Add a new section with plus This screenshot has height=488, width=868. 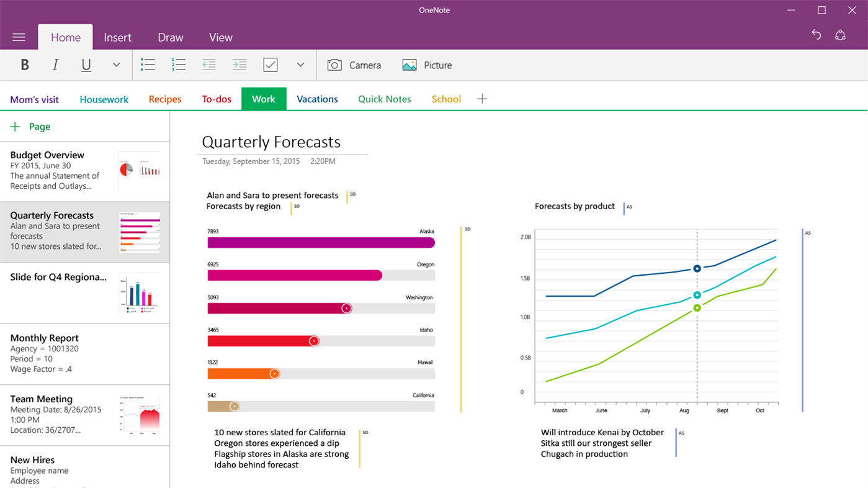(482, 99)
